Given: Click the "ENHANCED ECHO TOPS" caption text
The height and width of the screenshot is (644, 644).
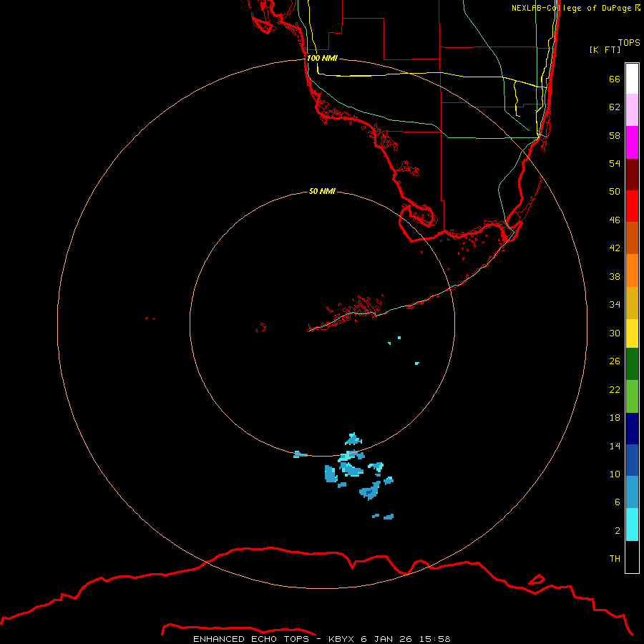Looking at the screenshot, I should pyautogui.click(x=251, y=639).
